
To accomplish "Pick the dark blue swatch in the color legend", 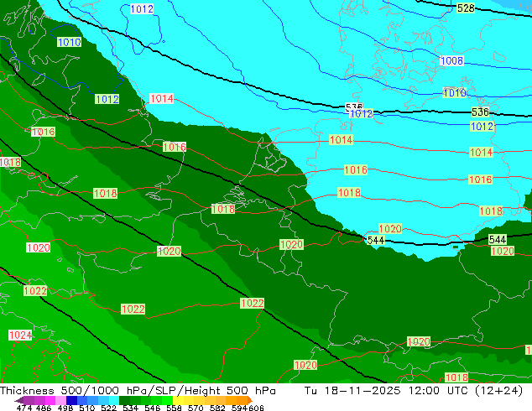I will [x=71, y=400].
